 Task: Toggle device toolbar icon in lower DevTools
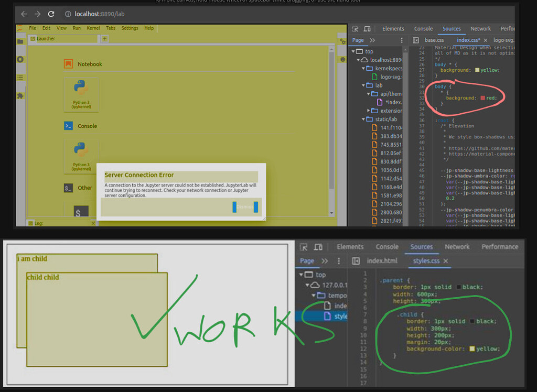pyautogui.click(x=318, y=247)
